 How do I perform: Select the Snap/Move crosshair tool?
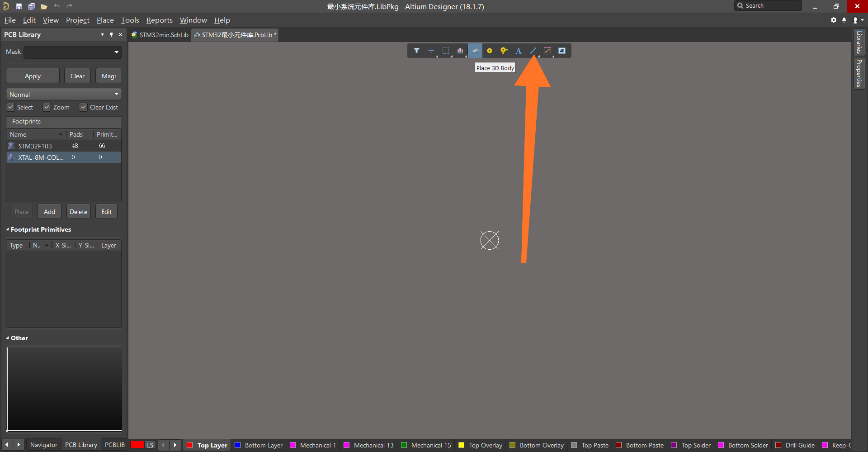[431, 51]
